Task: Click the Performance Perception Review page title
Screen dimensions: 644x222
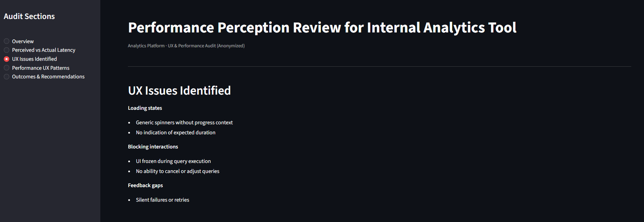Action: tap(322, 28)
